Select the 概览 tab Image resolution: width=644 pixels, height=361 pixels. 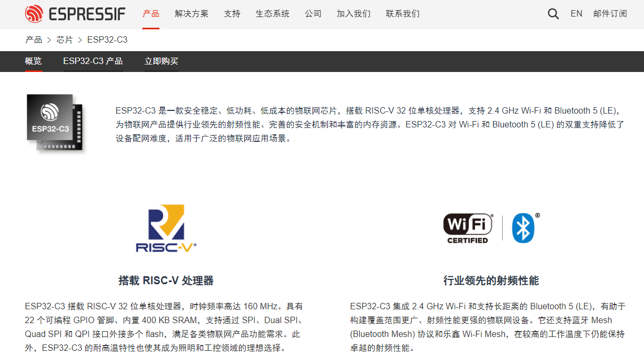[34, 61]
